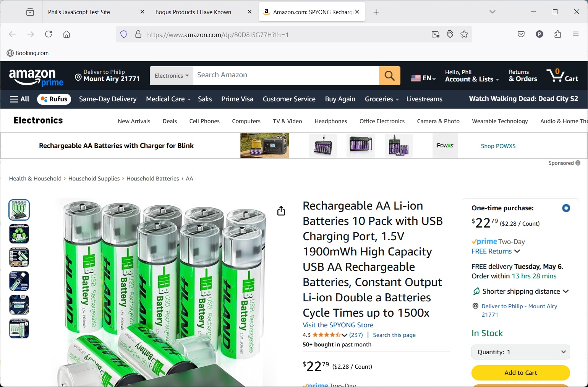Click the orange Amazon search magnifier button
Viewport: 588px width, 387px height.
(x=389, y=76)
